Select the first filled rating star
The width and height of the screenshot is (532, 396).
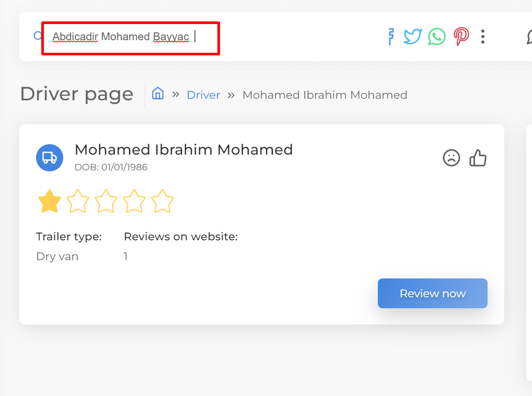point(50,202)
